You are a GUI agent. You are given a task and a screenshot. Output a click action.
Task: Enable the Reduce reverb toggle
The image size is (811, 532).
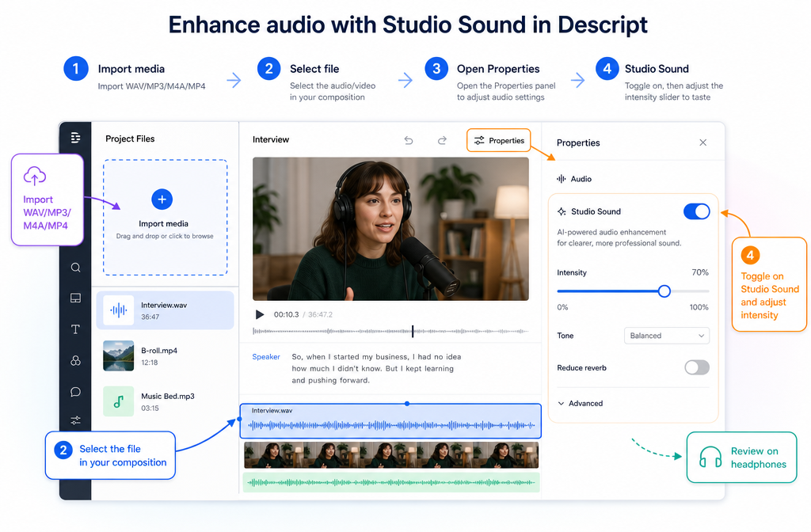point(697,367)
